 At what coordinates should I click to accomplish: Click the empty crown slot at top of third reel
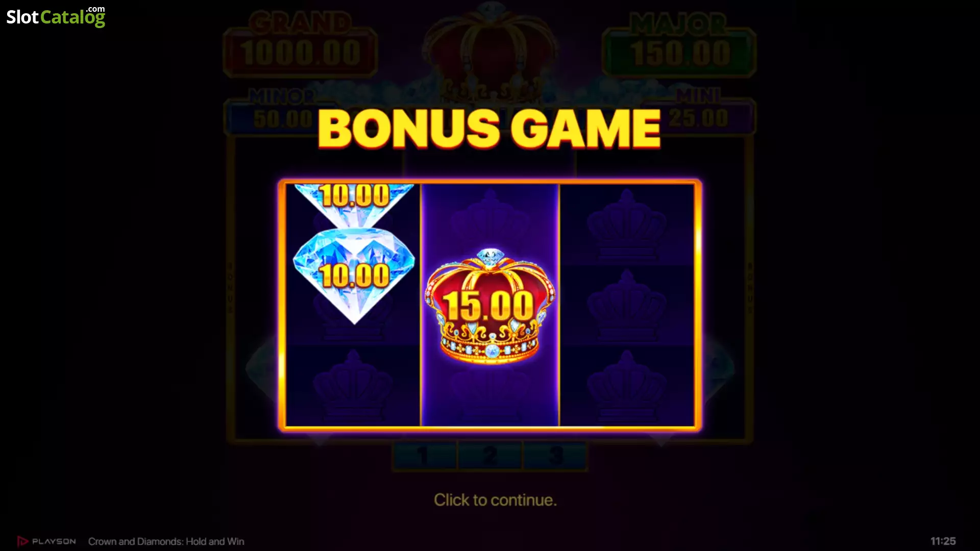click(x=627, y=224)
